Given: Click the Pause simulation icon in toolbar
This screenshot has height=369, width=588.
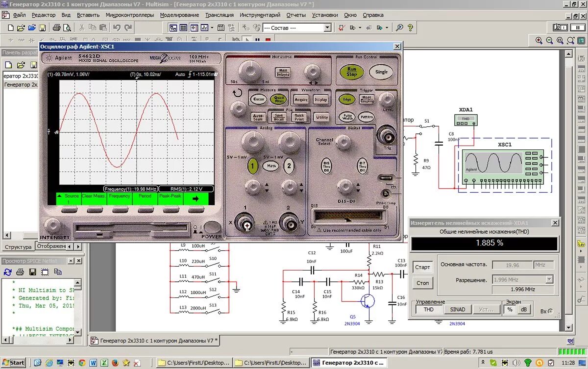Looking at the screenshot, I should tap(257, 41).
